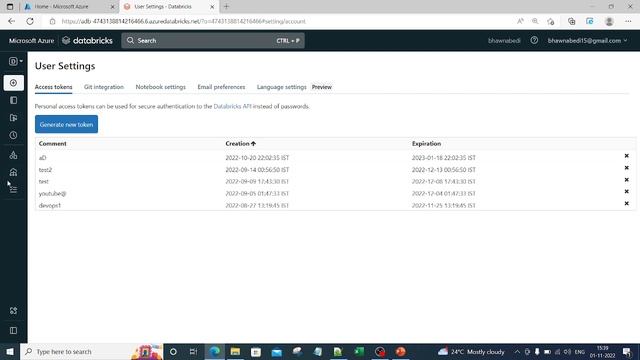Revoke the test2 token with X
640x360 pixels.
pos(627,168)
